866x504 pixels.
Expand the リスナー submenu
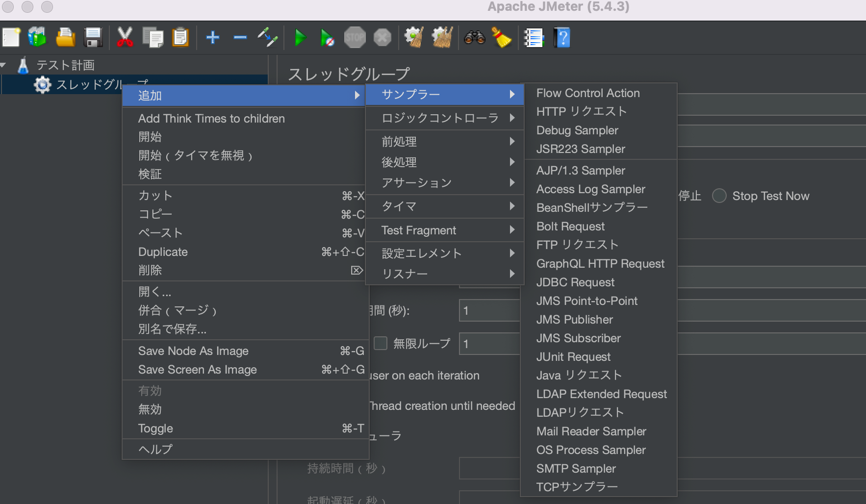click(x=445, y=274)
